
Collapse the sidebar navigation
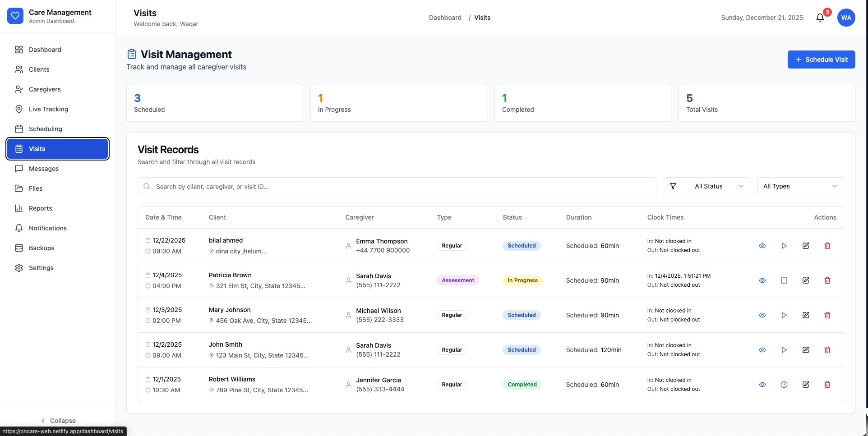click(x=58, y=421)
